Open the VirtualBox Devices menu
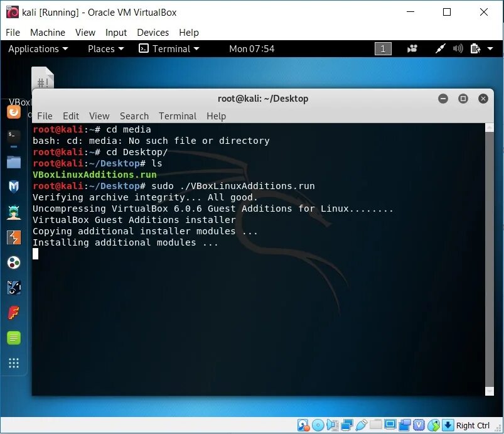 tap(153, 33)
